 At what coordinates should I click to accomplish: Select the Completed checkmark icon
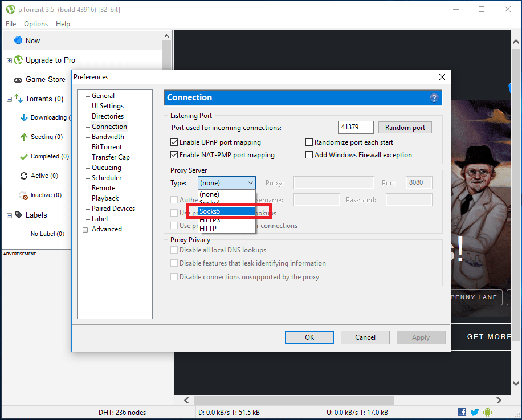pos(23,156)
